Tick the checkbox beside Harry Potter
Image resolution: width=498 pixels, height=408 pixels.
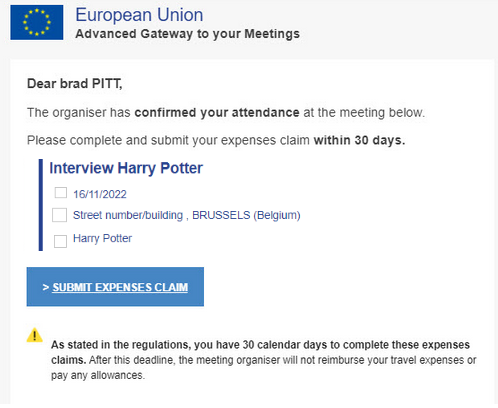click(60, 241)
